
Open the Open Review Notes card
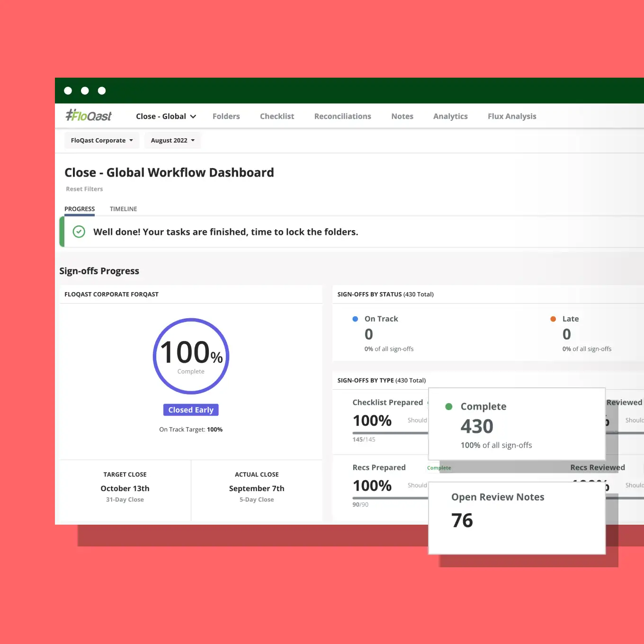pos(517,518)
